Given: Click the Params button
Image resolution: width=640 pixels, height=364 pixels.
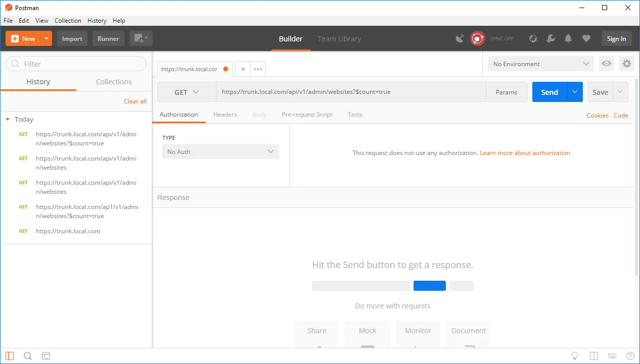Looking at the screenshot, I should (x=507, y=92).
